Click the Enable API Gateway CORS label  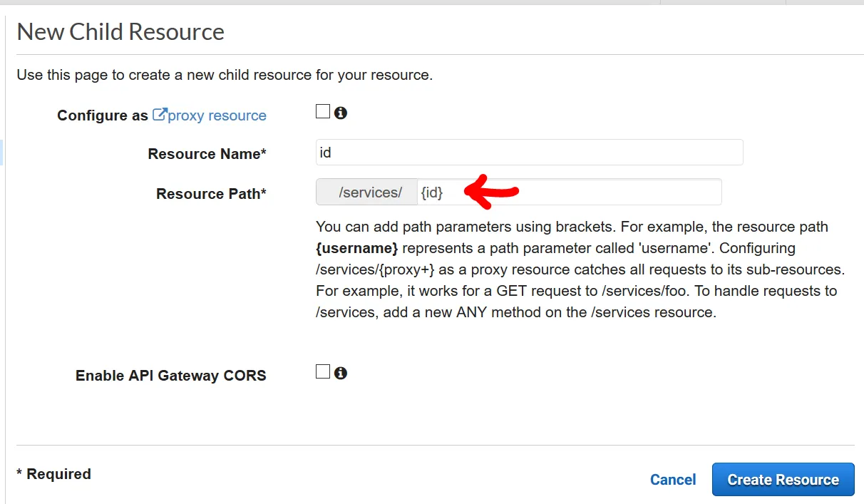[170, 376]
